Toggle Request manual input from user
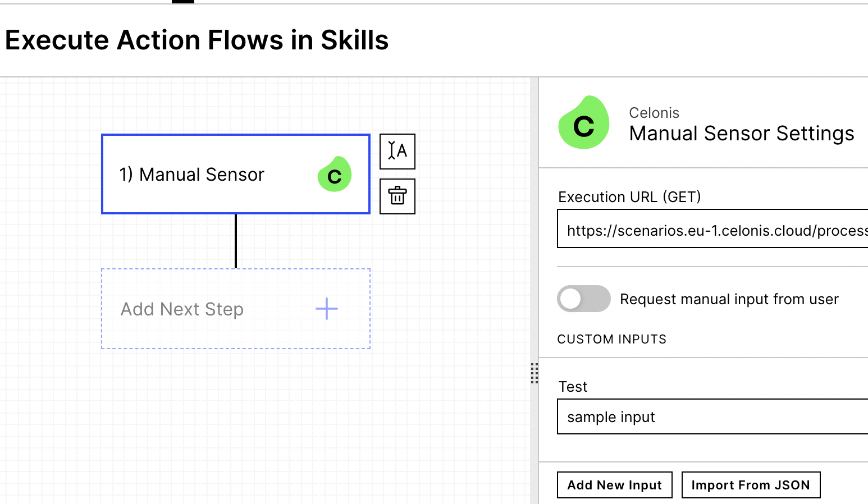Viewport: 868px width, 504px height. [x=584, y=299]
